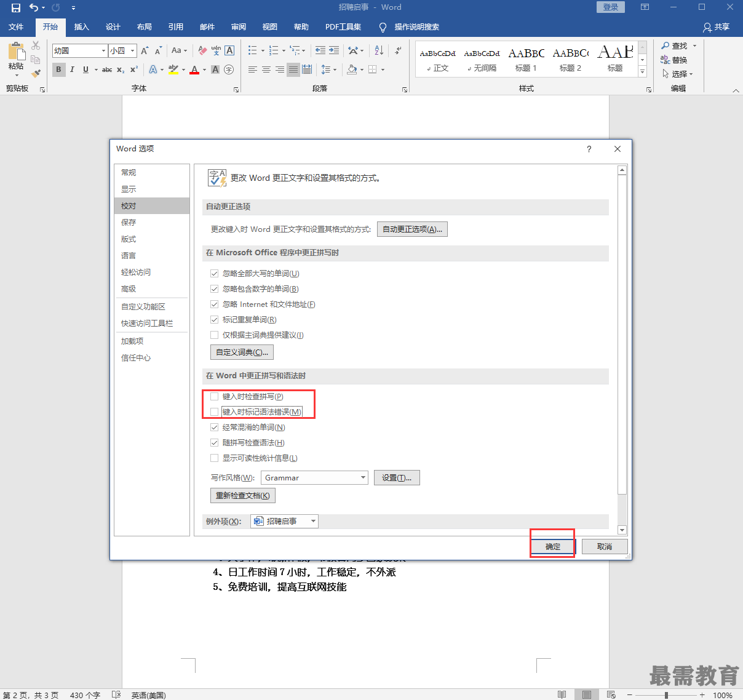Viewport: 743px width, 700px height.
Task: Apply subscript x₂ formatting
Action: [x=121, y=70]
